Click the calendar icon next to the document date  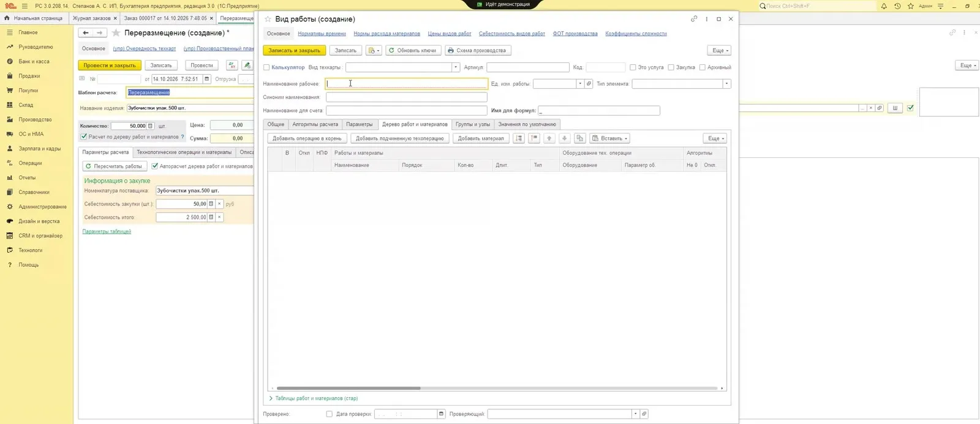point(207,79)
